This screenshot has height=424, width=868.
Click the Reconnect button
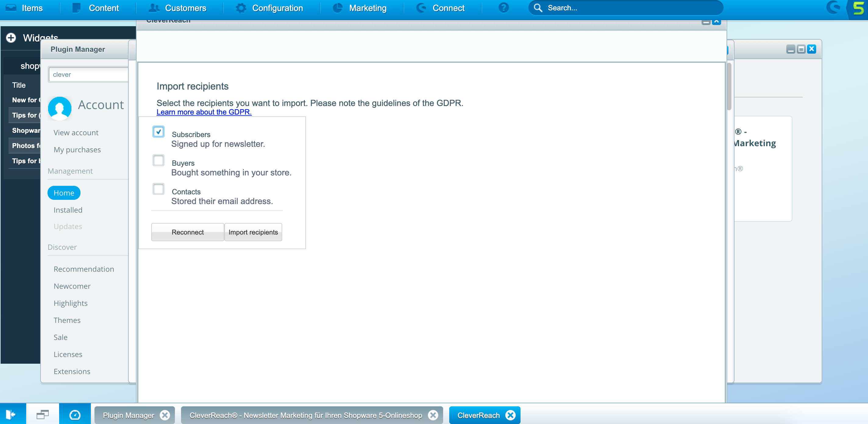188,232
